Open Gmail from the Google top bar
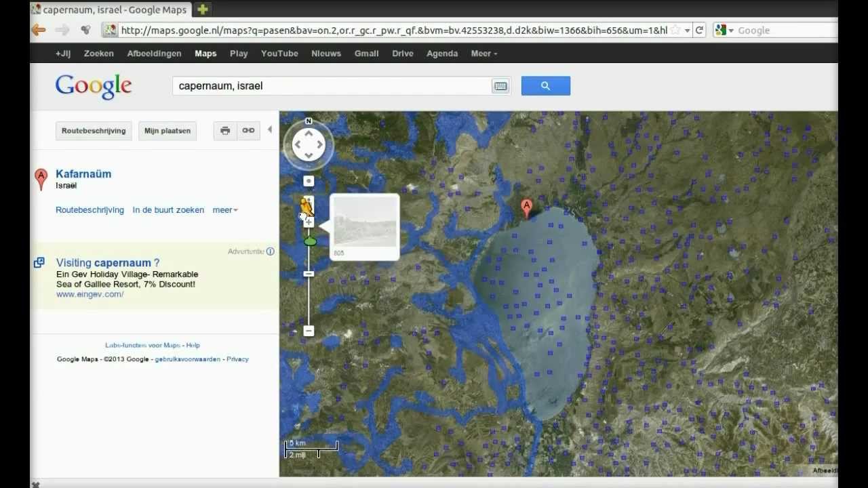 click(x=366, y=54)
